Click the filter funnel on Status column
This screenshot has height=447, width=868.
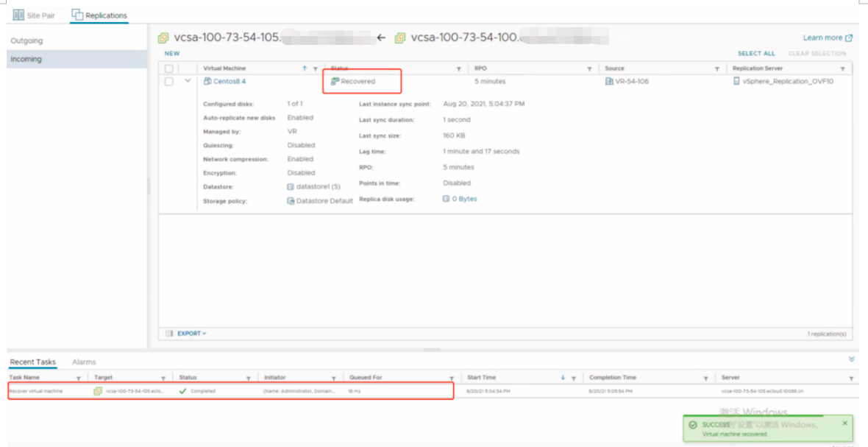click(458, 68)
